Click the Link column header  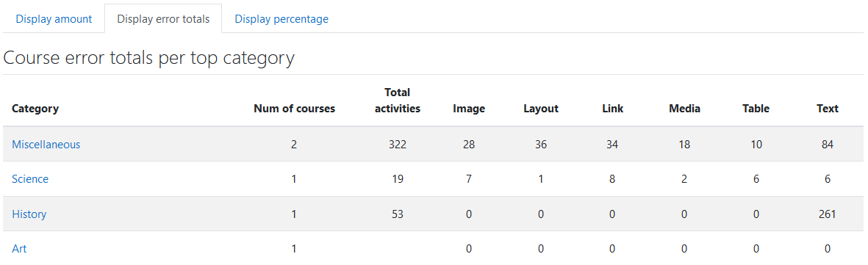point(612,109)
